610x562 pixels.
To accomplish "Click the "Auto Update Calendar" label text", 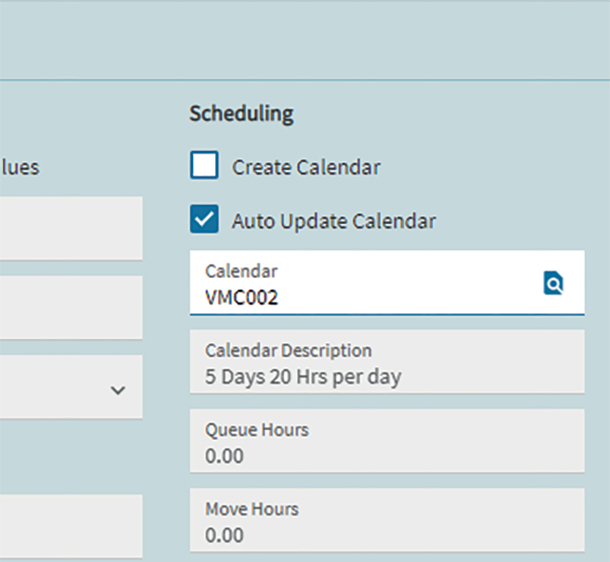I will (333, 221).
